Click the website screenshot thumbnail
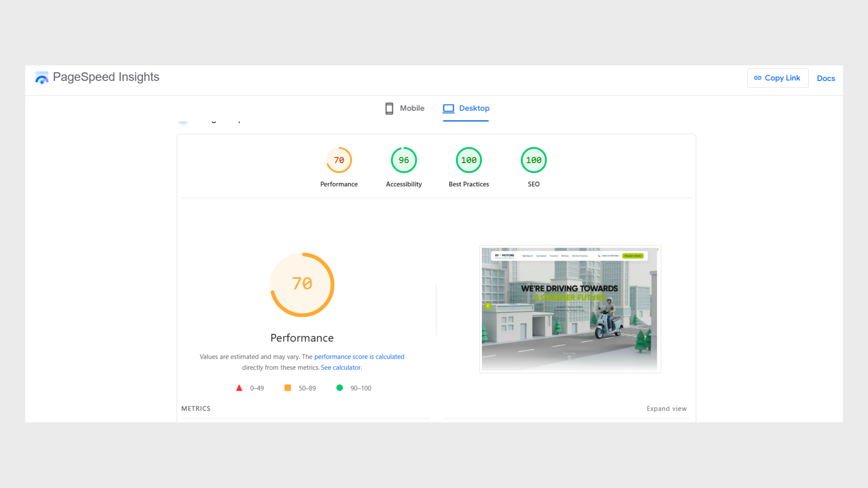Image resolution: width=868 pixels, height=488 pixels. [570, 309]
